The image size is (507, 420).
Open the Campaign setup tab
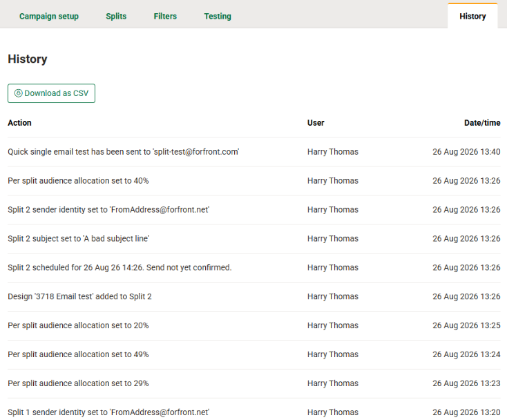pos(49,16)
